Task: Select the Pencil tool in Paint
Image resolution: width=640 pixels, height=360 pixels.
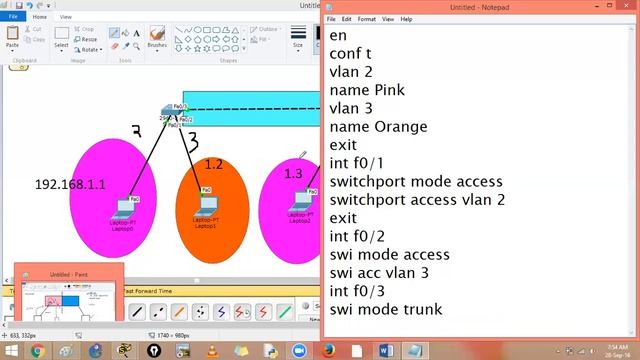Action: pos(114,33)
